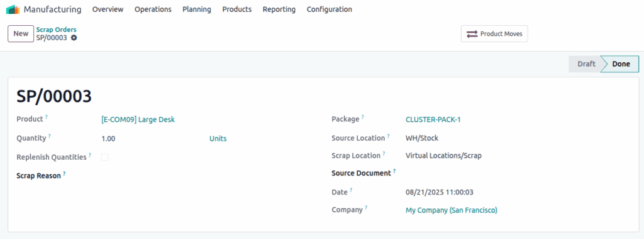Show Replenish Quantities help question mark
The image size is (644, 239).
[x=90, y=155]
